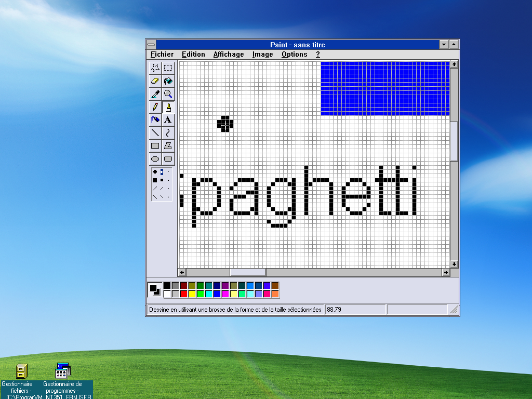The image size is (532, 399).
Task: Select the large square brush shape
Action: pyautogui.click(x=155, y=180)
